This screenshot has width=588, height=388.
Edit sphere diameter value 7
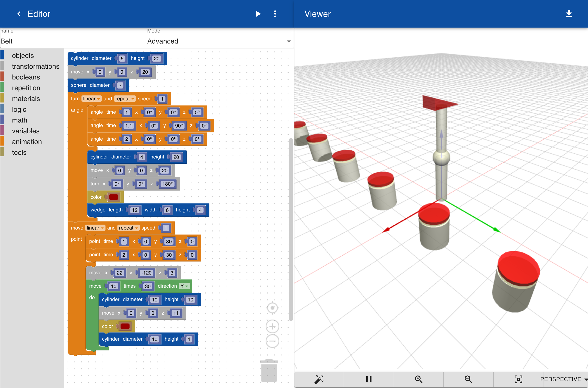[x=120, y=85]
